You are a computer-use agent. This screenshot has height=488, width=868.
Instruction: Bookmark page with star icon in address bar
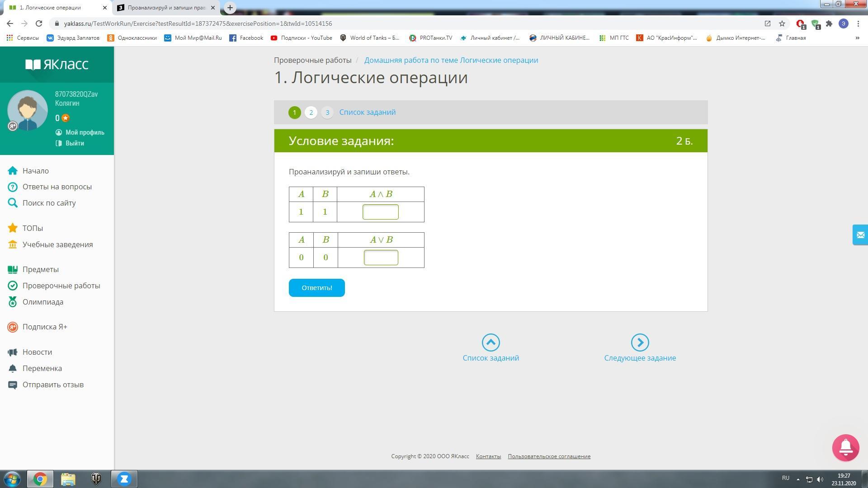click(x=782, y=23)
